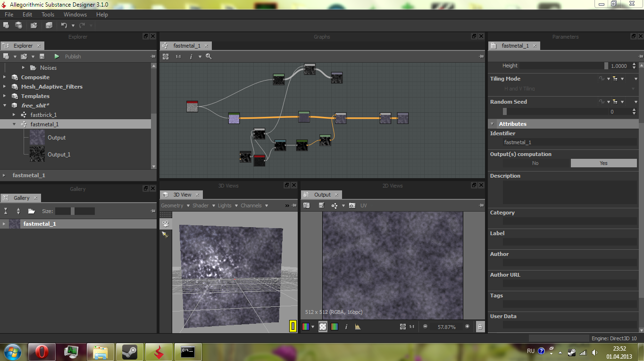Screen dimensions: 644x361
Task: Collapse the fastmetal_1 graph tree item
Action: 14,124
